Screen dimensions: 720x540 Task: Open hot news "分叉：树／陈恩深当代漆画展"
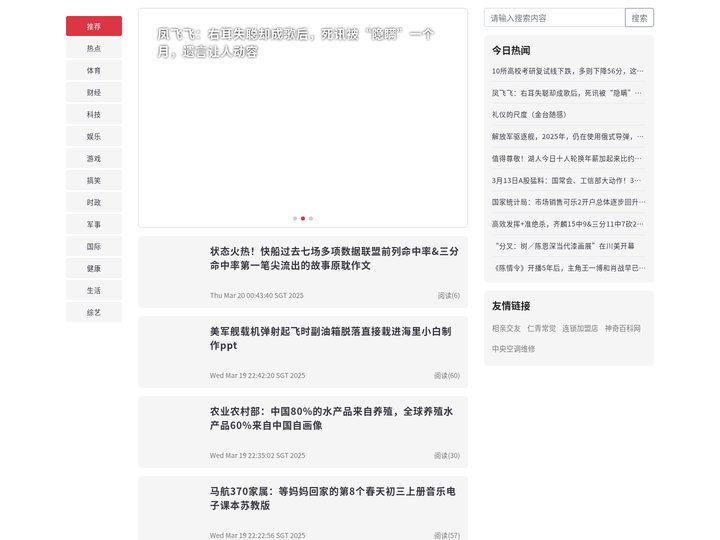pos(564,246)
